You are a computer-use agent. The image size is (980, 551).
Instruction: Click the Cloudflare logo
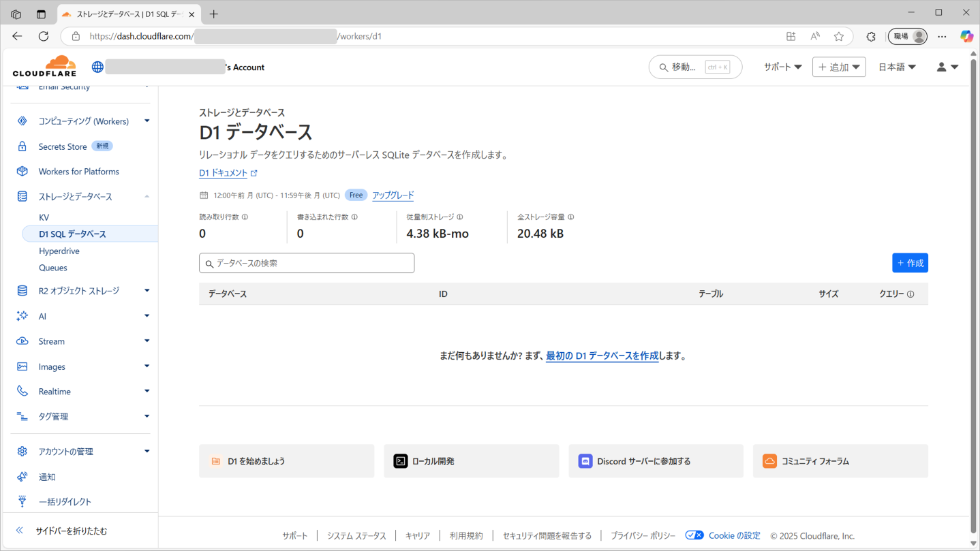[x=44, y=66]
